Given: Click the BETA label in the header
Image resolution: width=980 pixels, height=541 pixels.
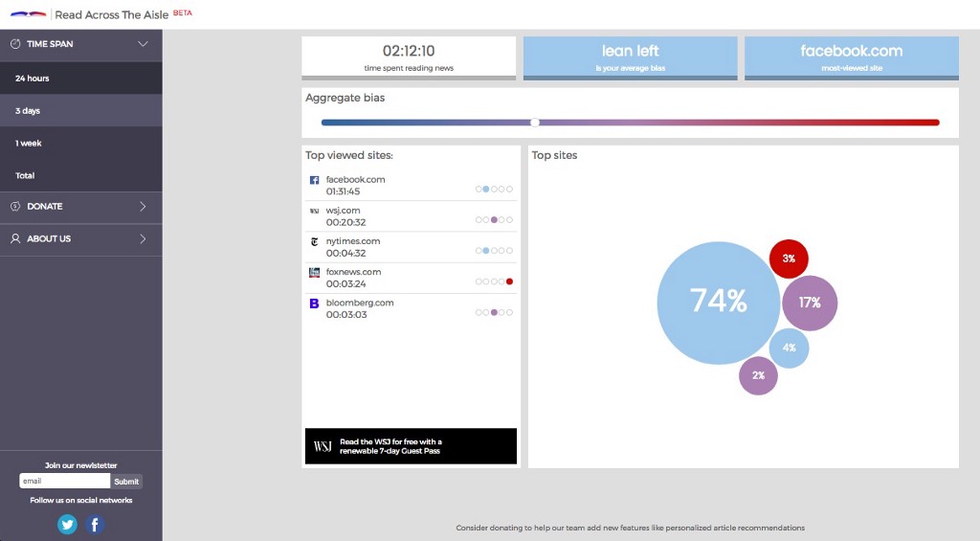Looking at the screenshot, I should [183, 12].
